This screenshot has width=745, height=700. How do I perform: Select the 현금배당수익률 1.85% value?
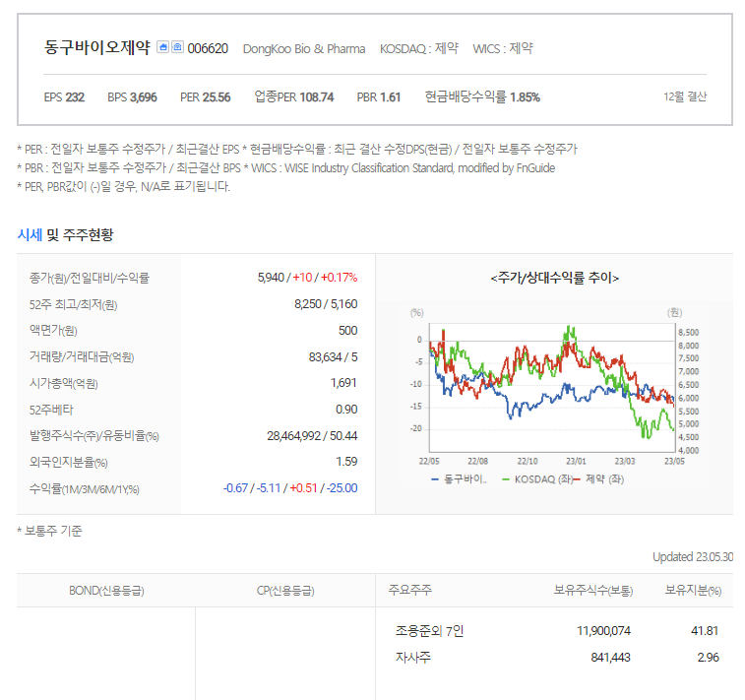(482, 96)
